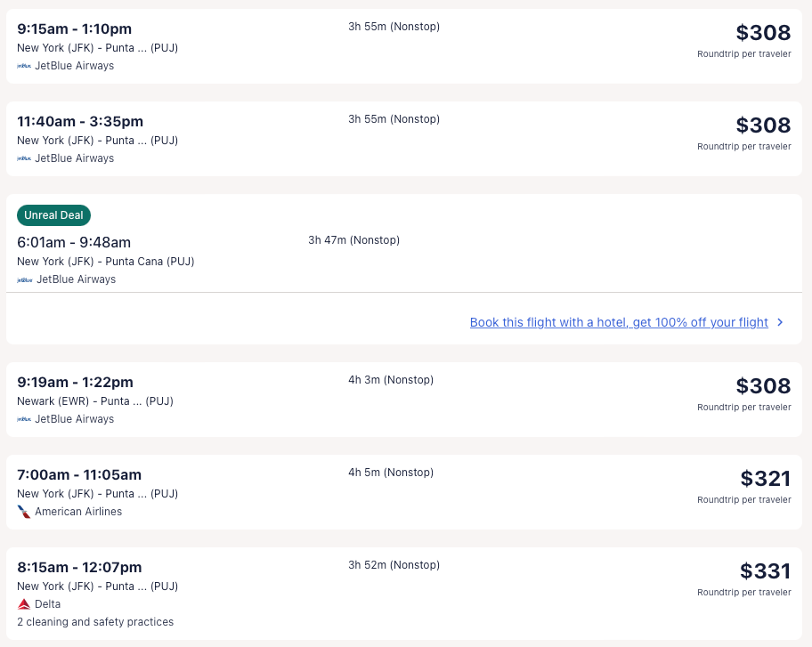Select the $321 American Airlines fare
The image size is (812, 647).
click(765, 479)
